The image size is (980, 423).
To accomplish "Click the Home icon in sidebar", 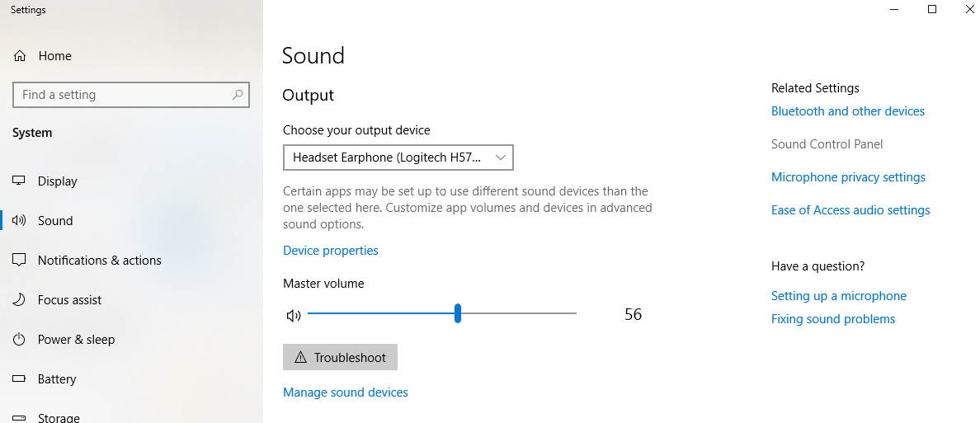I will click(20, 56).
